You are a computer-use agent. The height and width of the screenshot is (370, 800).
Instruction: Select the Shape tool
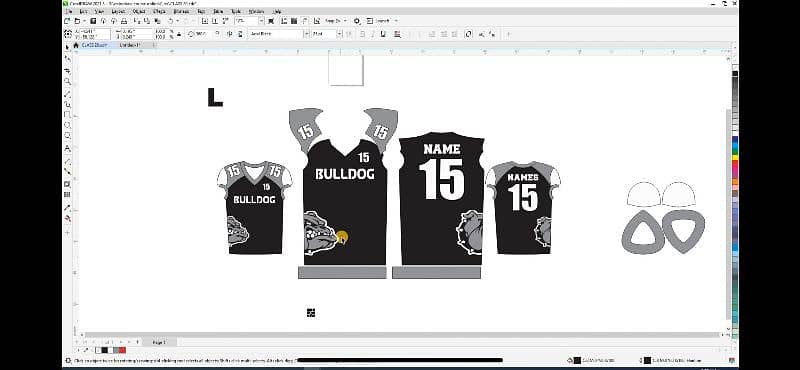(x=67, y=59)
